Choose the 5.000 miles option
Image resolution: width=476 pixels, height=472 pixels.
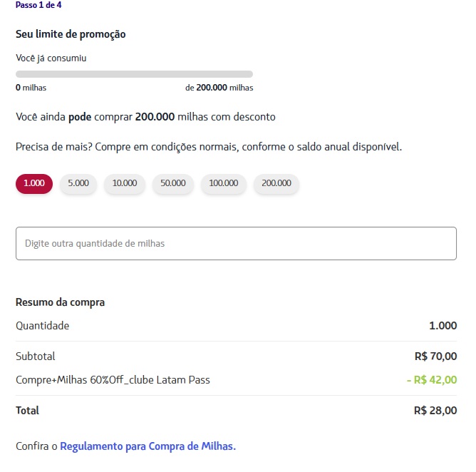78,183
